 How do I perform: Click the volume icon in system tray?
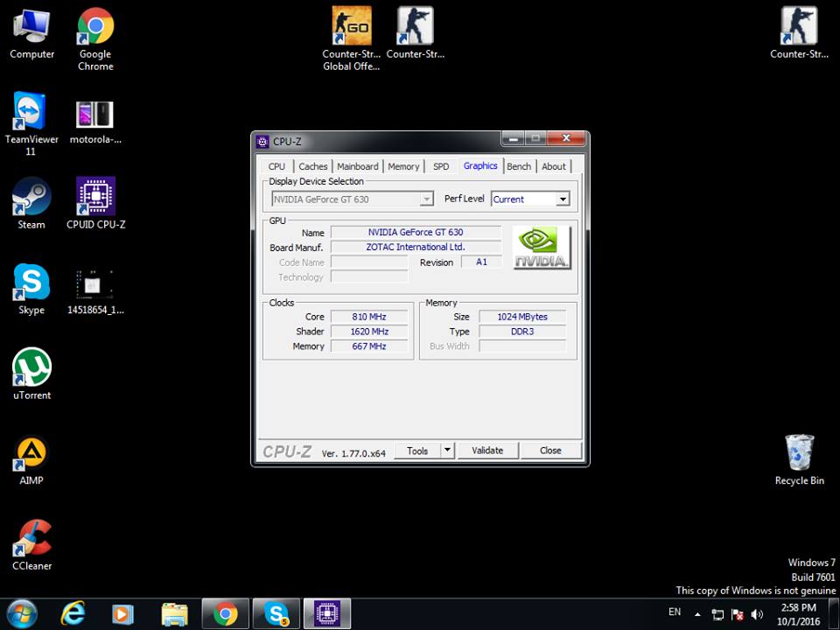click(757, 614)
